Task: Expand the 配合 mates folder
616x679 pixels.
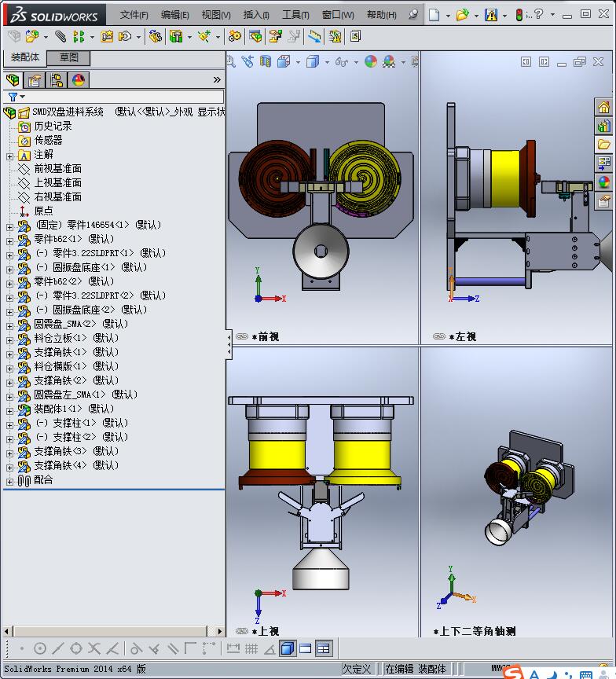Action: (x=9, y=482)
